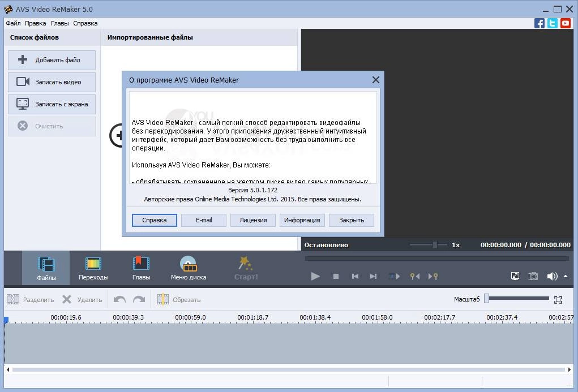
Task: Click the Записать с экрана button
Action: coord(52,104)
